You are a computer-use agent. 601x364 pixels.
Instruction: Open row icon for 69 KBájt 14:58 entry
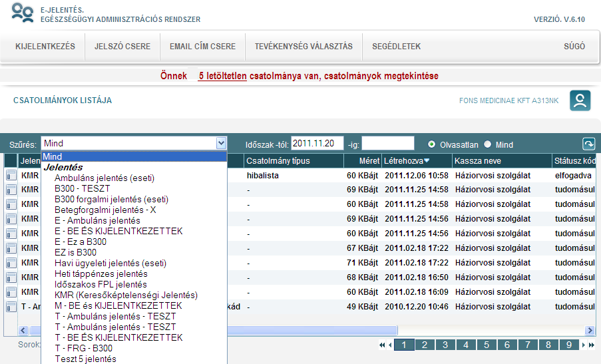click(x=11, y=190)
